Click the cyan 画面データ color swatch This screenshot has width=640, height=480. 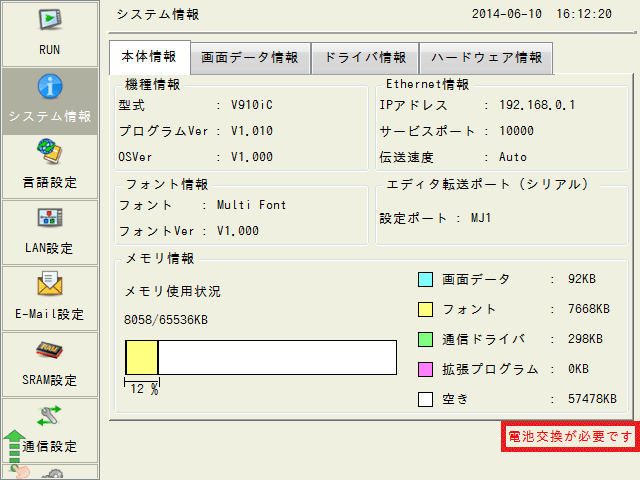[424, 279]
